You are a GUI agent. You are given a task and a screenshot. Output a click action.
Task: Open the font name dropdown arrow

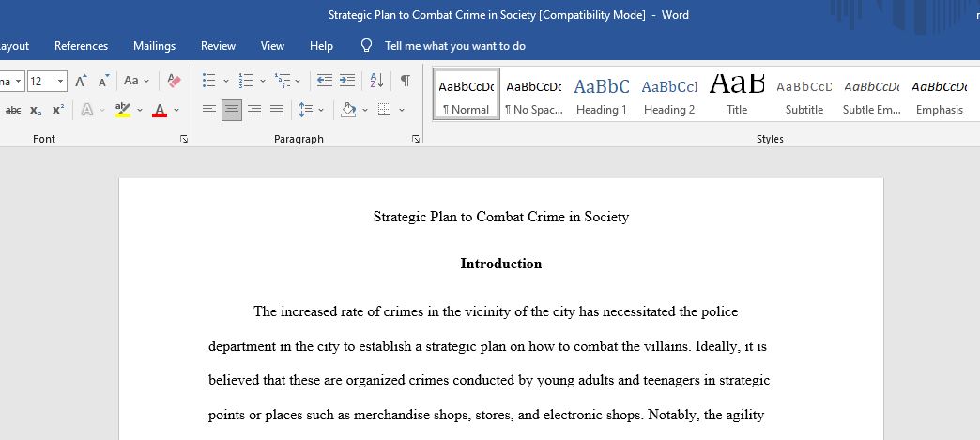pos(18,82)
